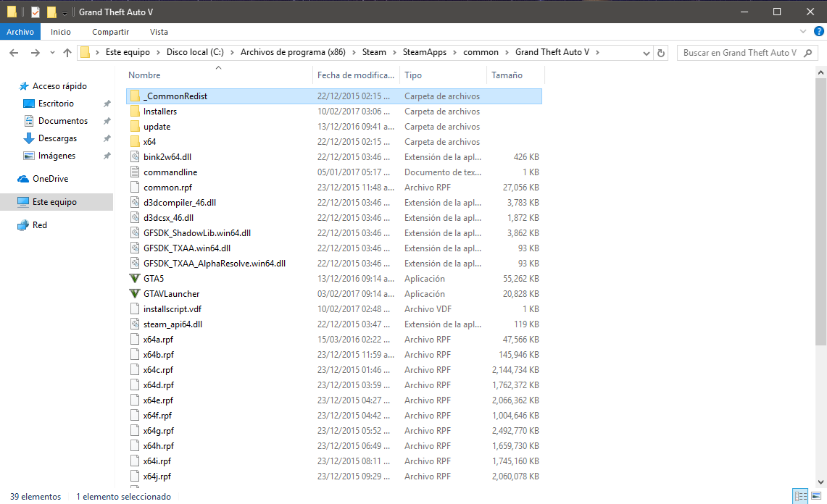This screenshot has width=827, height=504.
Task: Select the x64a.rpf file name
Action: [158, 340]
